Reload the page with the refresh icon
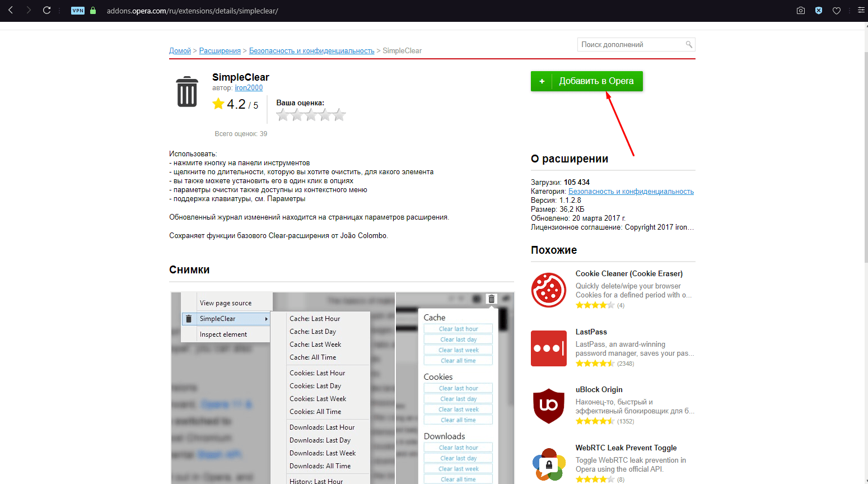This screenshot has width=868, height=484. (46, 10)
